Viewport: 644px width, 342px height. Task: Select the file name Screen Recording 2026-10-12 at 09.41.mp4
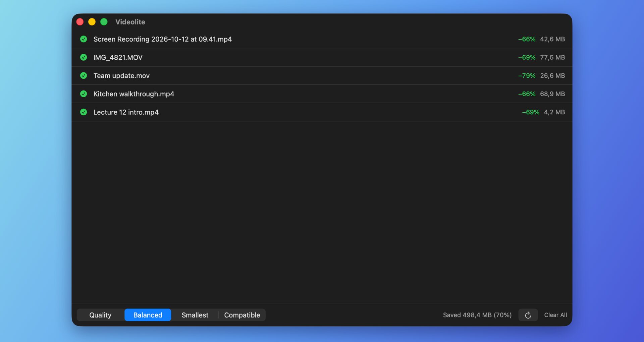(163, 39)
